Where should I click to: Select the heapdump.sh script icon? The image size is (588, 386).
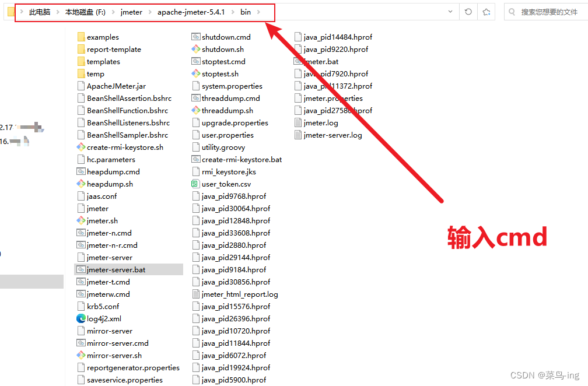[x=80, y=184]
